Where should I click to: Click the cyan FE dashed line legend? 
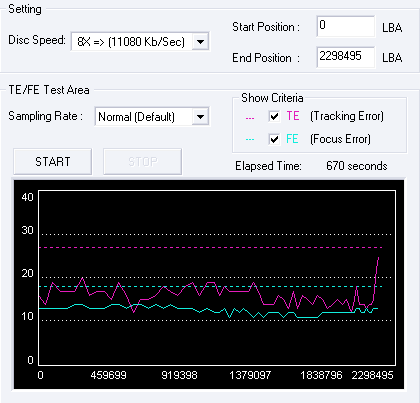[x=250, y=140]
